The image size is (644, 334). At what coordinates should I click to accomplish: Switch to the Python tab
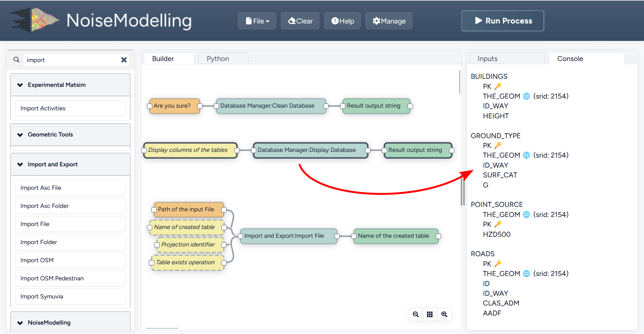(x=223, y=58)
